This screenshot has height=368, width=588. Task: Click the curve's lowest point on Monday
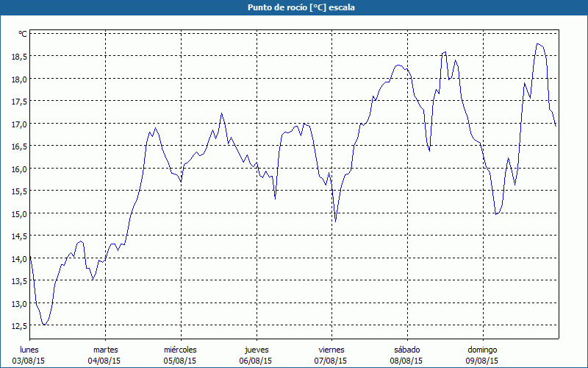(45, 325)
